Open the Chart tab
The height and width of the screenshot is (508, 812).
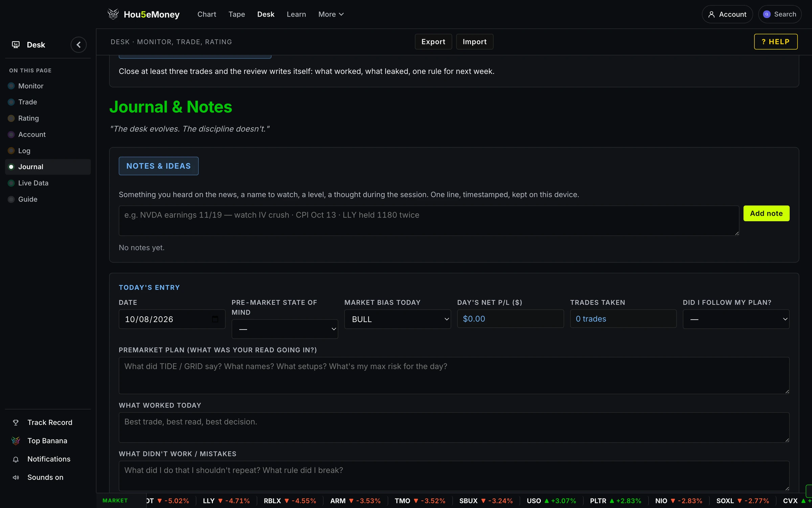point(207,14)
